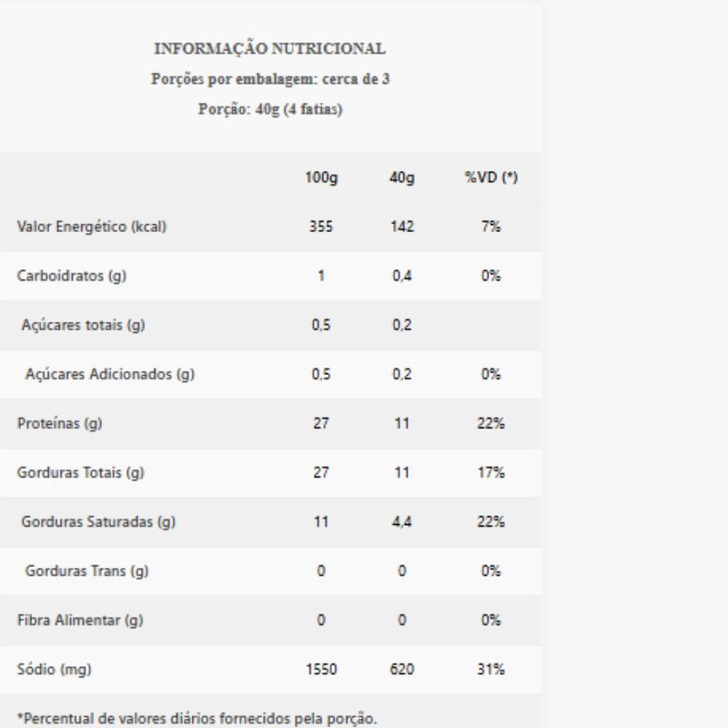Select the Valor Energético (kcal) row label
Screen dimensions: 728x728
point(92,227)
